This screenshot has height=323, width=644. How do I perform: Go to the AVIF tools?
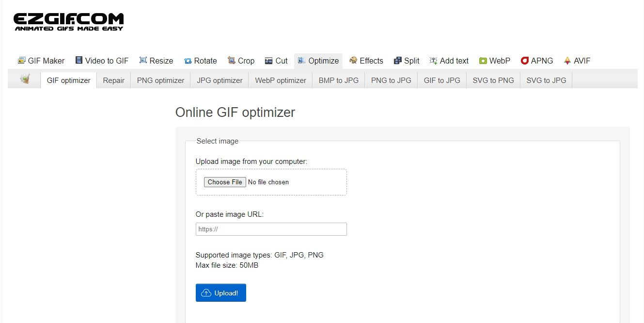pyautogui.click(x=577, y=61)
